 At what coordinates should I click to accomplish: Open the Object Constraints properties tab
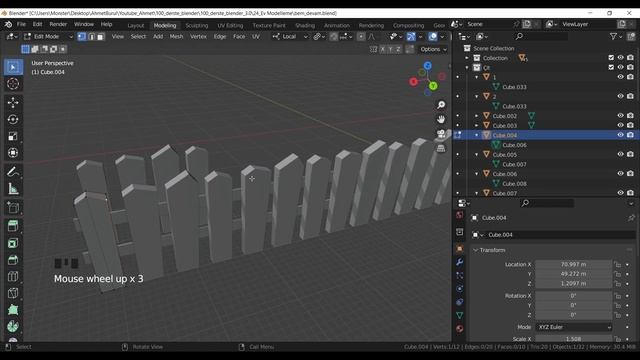pos(460,302)
